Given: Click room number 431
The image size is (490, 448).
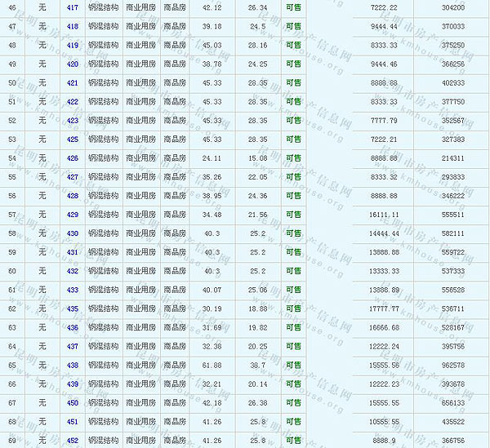Looking at the screenshot, I should [x=73, y=252].
